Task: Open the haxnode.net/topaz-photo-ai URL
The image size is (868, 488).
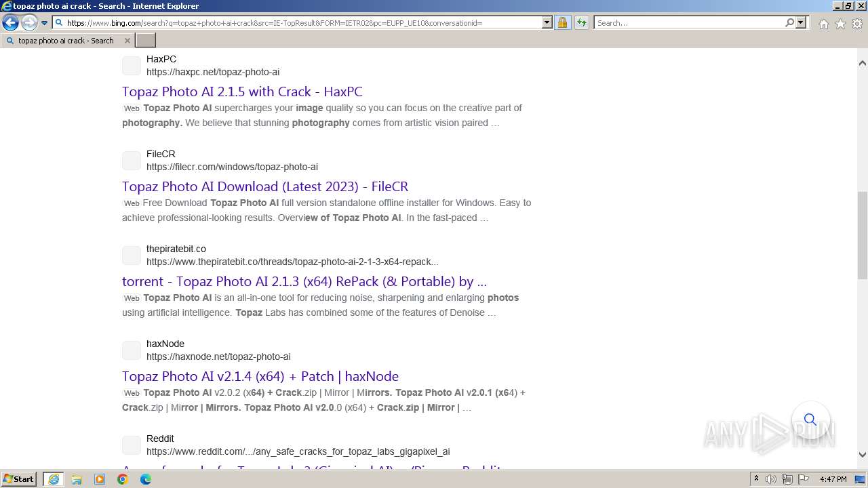Action: 218,357
